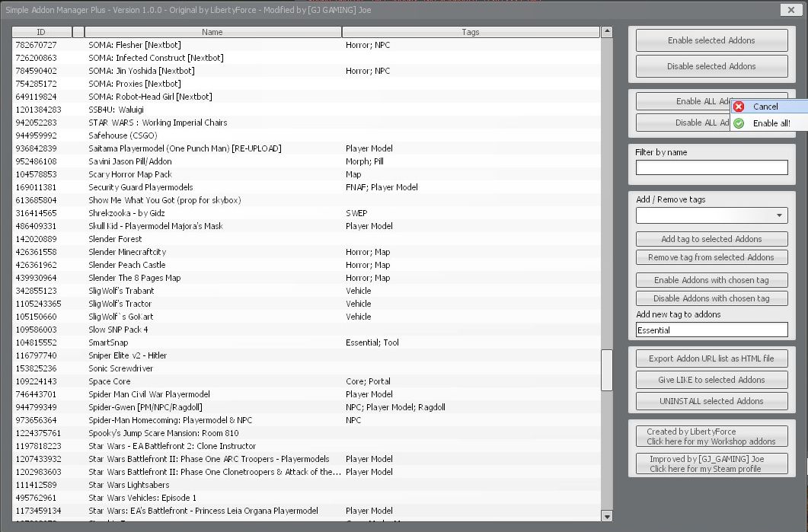This screenshot has width=808, height=532.
Task: Select 'SOMA: Infected Construct [Nextbot]' row
Action: pyautogui.click(x=306, y=58)
